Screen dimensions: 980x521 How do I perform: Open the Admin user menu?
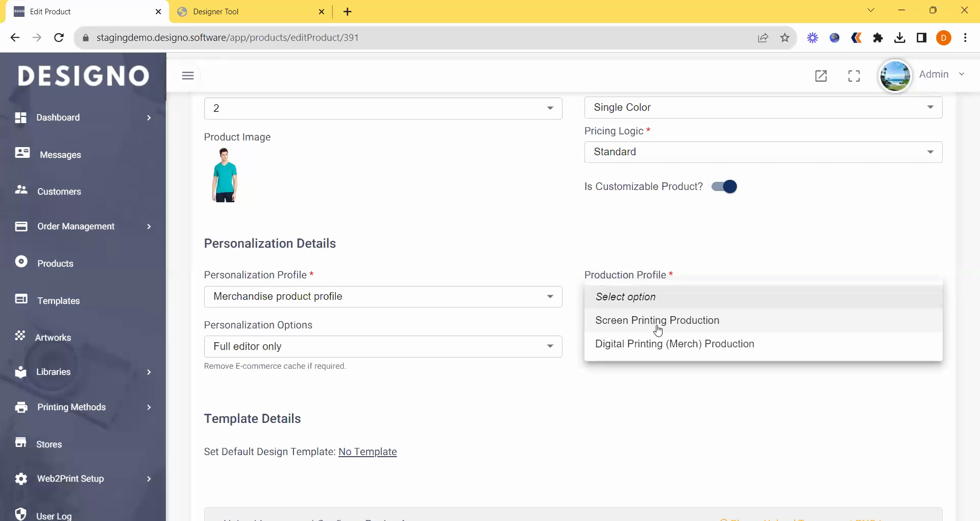[941, 75]
